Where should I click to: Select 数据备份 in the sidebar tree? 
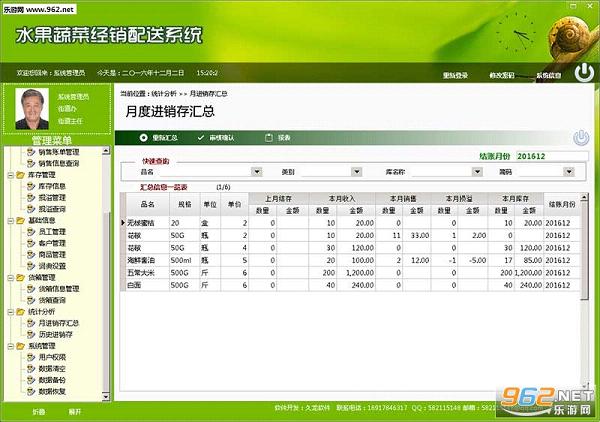pos(52,380)
